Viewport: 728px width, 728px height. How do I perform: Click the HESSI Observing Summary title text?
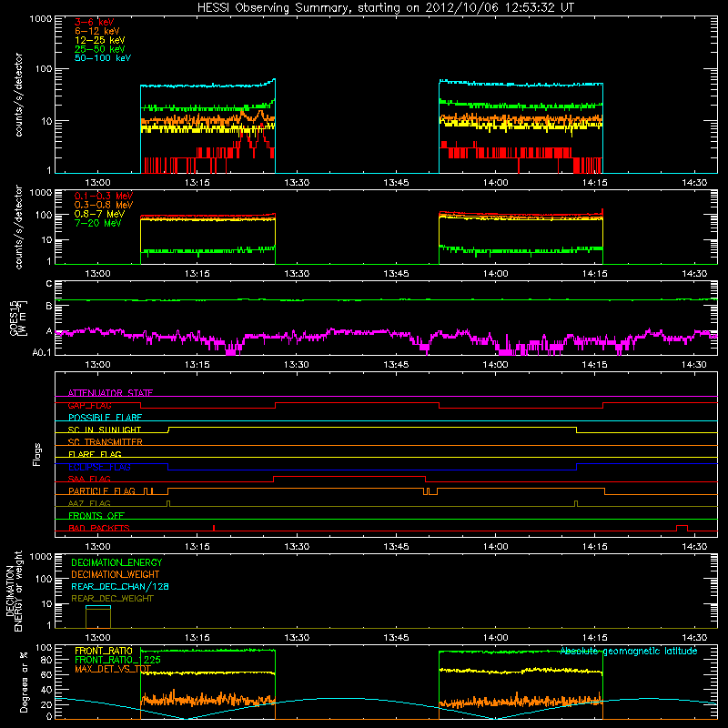(x=385, y=8)
